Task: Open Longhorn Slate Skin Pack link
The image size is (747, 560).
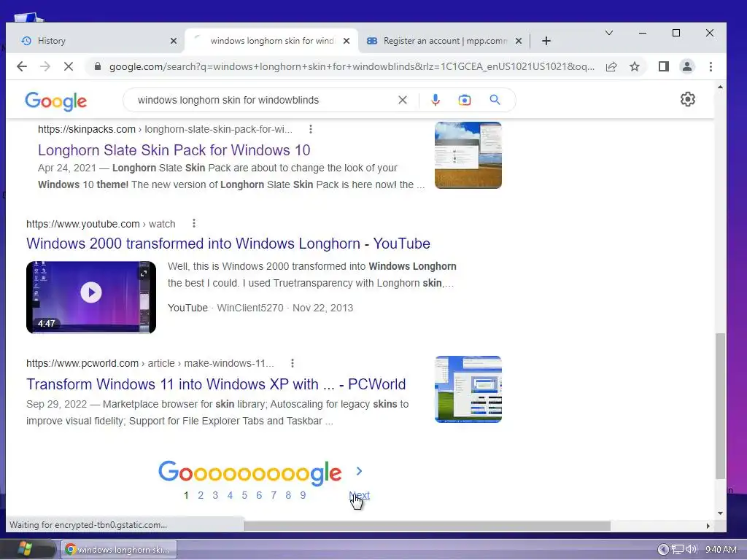Action: [x=174, y=150]
